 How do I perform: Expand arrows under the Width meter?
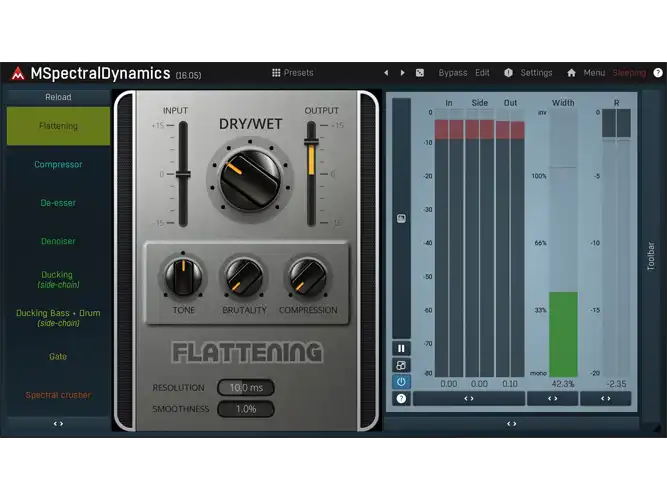[553, 399]
